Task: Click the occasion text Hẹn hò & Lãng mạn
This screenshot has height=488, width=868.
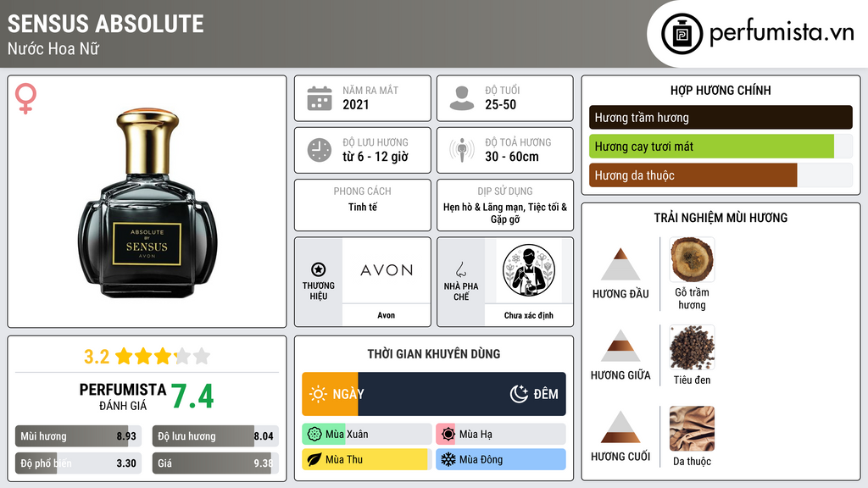Action: (483, 207)
